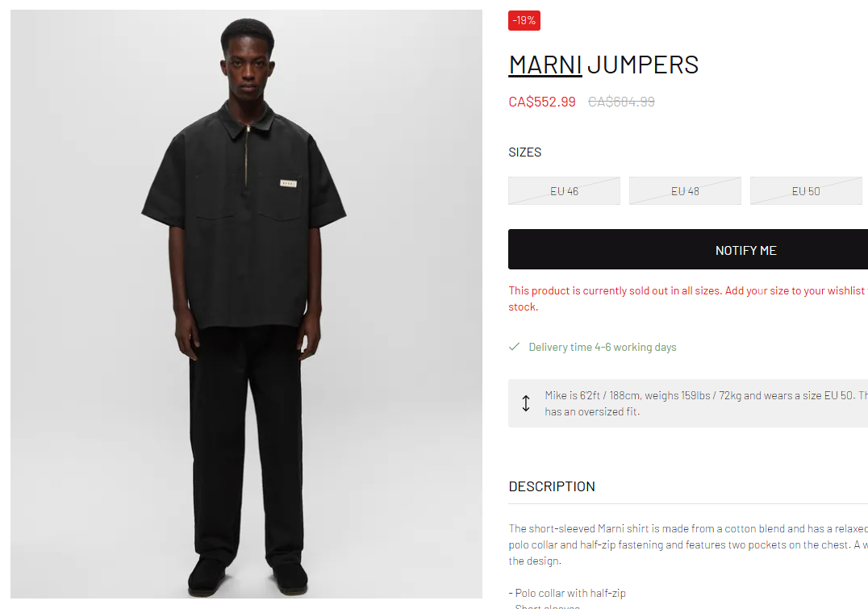Select size EU 46
Viewport: 868px width, 609px height.
(564, 191)
